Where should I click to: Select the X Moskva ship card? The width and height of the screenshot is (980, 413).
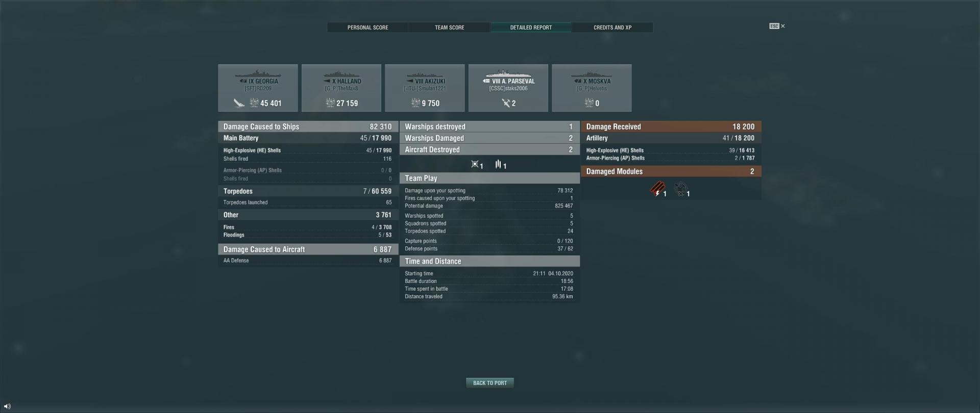click(x=592, y=88)
